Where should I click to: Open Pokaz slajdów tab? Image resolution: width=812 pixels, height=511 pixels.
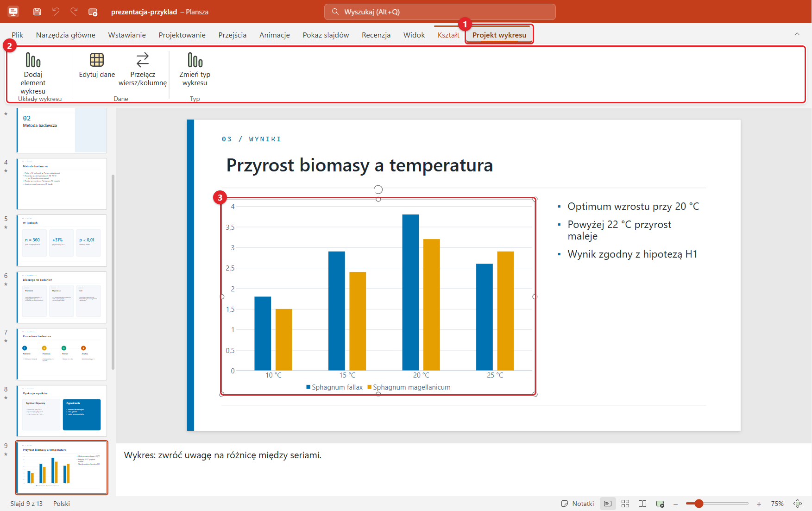point(326,35)
